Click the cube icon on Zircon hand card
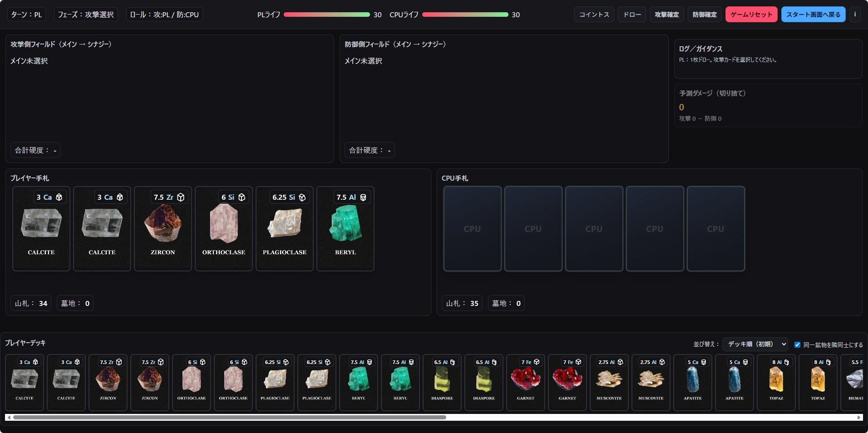Viewport: 868px width, 433px height. 181,197
